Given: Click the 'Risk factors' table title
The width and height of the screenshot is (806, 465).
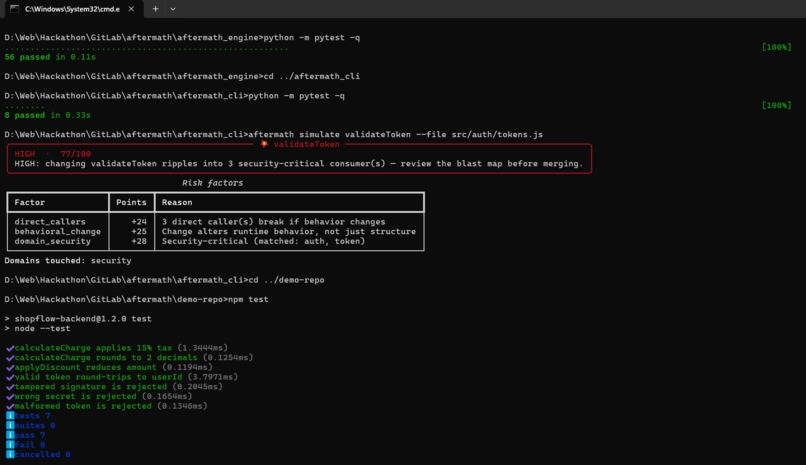Looking at the screenshot, I should click(212, 183).
